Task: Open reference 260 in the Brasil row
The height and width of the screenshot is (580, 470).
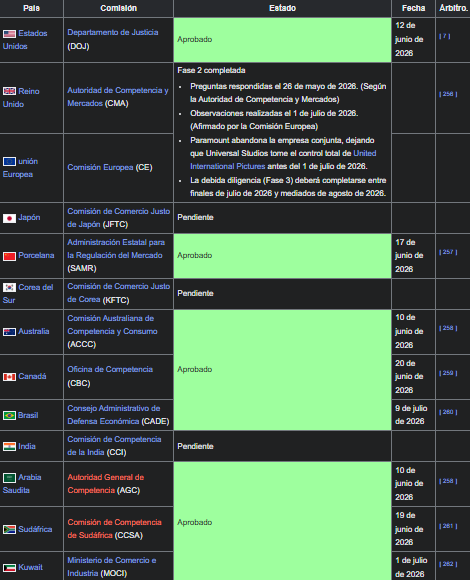Action: (x=448, y=412)
